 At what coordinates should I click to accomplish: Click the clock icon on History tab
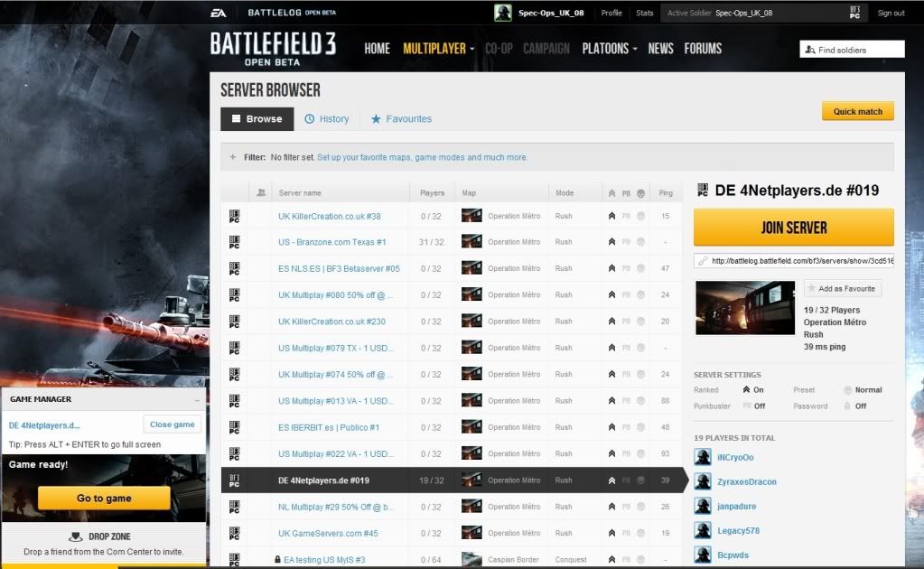[310, 118]
